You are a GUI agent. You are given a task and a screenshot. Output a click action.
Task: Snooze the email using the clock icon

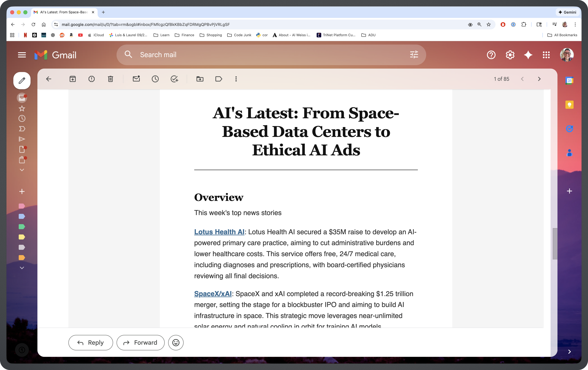(x=155, y=79)
